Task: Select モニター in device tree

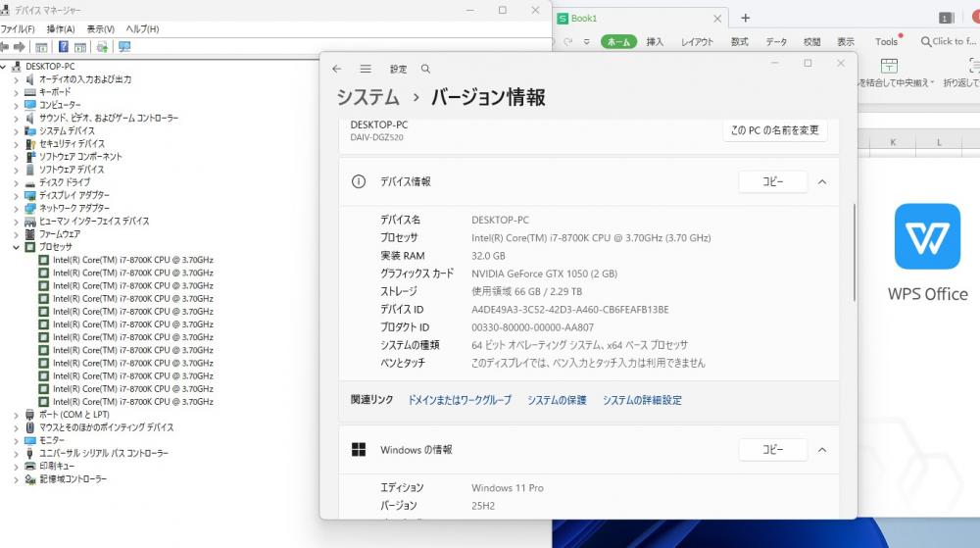Action: (x=52, y=440)
